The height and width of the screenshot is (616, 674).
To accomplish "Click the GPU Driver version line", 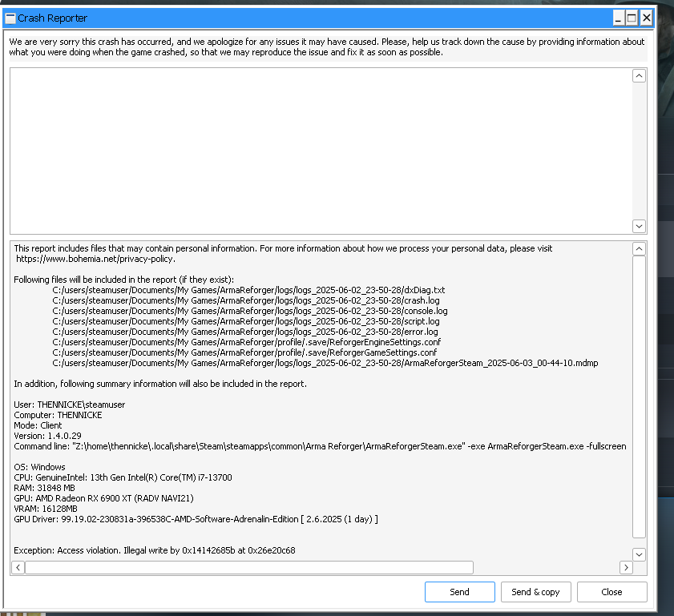I will pyautogui.click(x=196, y=519).
